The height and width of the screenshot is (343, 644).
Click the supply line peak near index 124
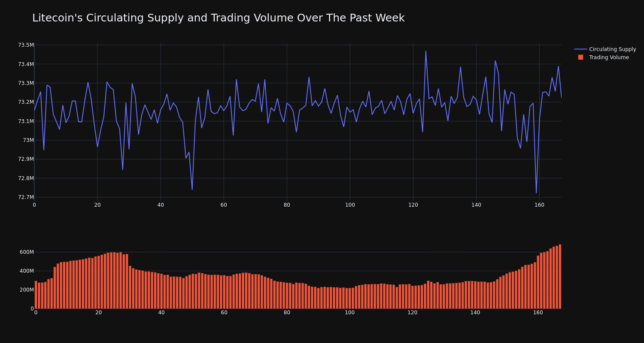pyautogui.click(x=426, y=51)
